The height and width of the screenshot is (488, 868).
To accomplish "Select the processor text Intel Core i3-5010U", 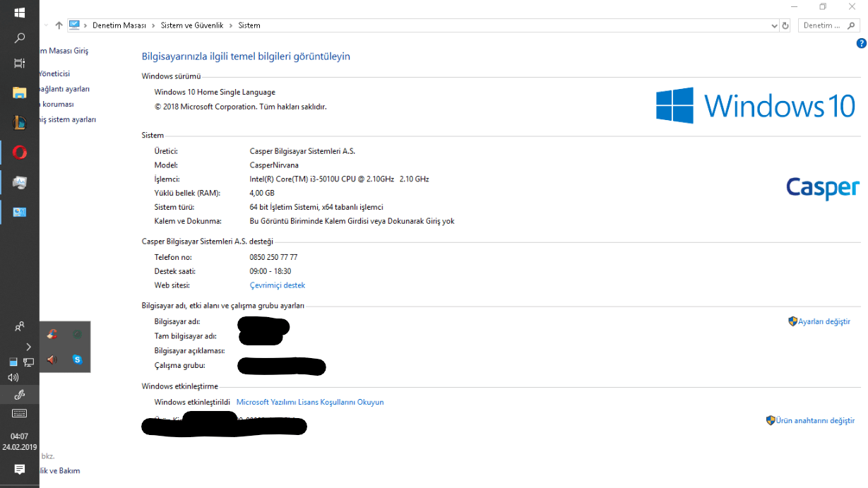I will click(339, 179).
